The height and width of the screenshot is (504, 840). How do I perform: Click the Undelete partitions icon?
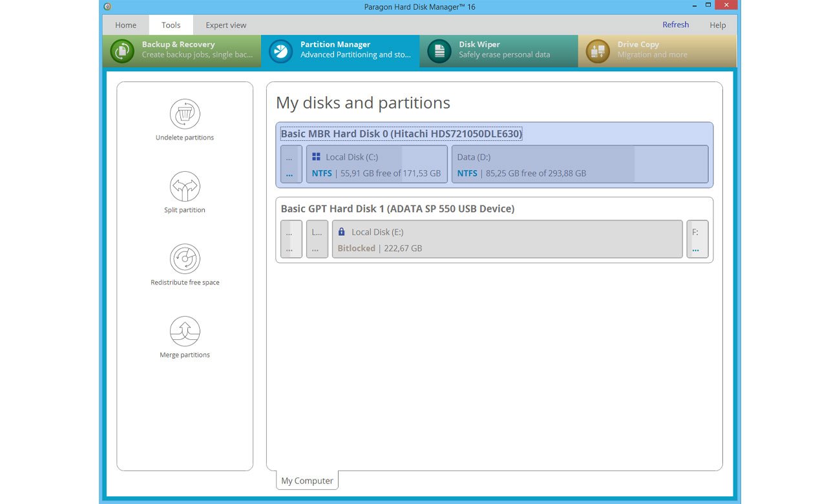pyautogui.click(x=185, y=114)
